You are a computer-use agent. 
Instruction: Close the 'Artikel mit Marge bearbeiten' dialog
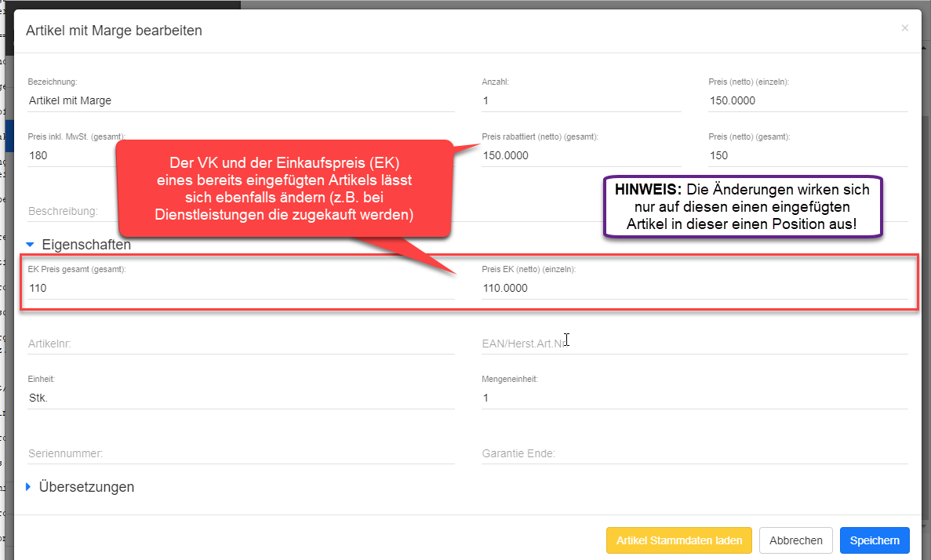(904, 28)
